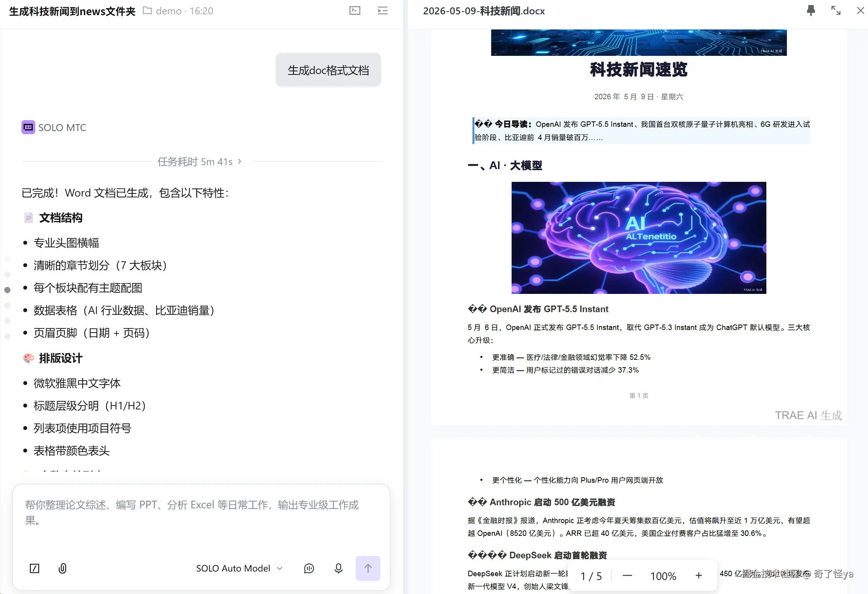Click the list item 数据表格（AI 行业数据、比亚迪销量）
The image size is (868, 594).
[124, 310]
